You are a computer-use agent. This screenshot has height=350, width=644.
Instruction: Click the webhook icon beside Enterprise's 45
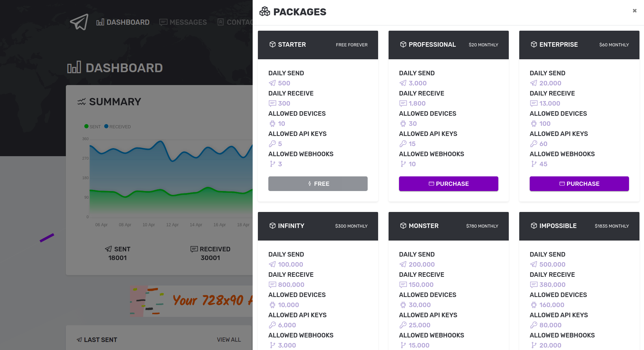coord(534,164)
